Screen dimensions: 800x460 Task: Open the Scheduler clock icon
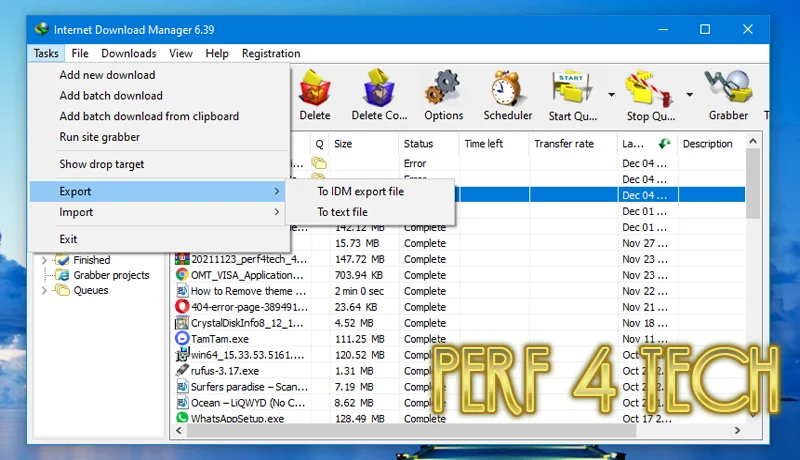coord(507,88)
